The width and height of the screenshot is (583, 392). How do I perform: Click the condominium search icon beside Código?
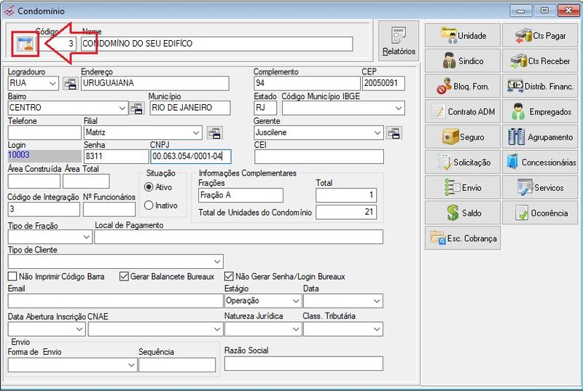click(26, 44)
